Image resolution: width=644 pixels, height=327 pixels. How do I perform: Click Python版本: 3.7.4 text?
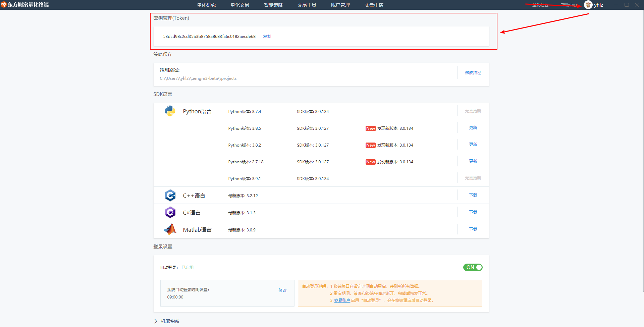tap(245, 112)
